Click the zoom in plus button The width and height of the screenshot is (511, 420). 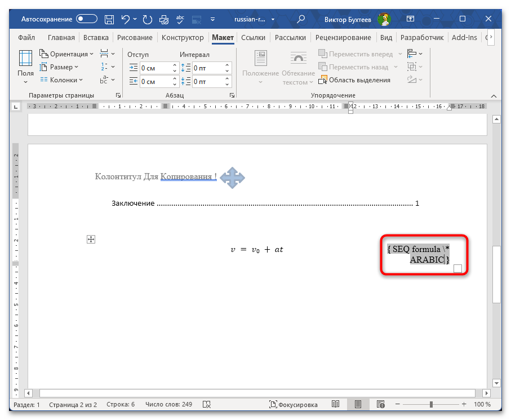[x=464, y=404]
